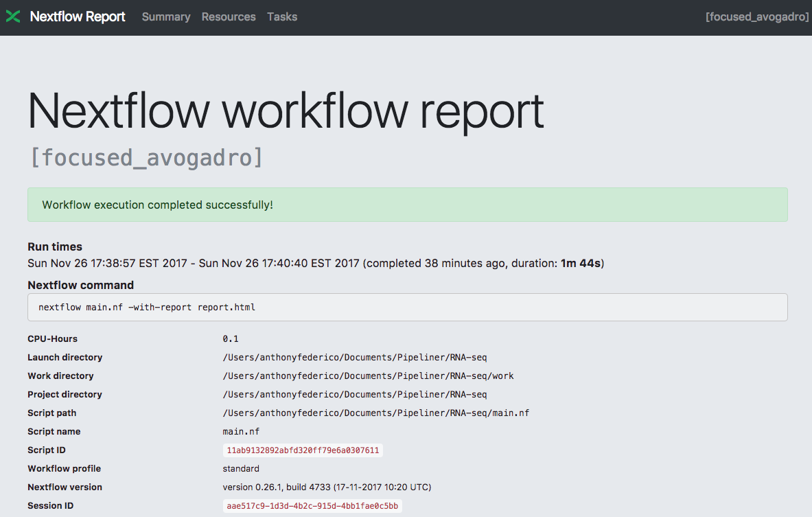This screenshot has height=517, width=812.
Task: Select the Script ID hash 11ab9132892abfd320ff79e6a0307611
Action: (303, 450)
